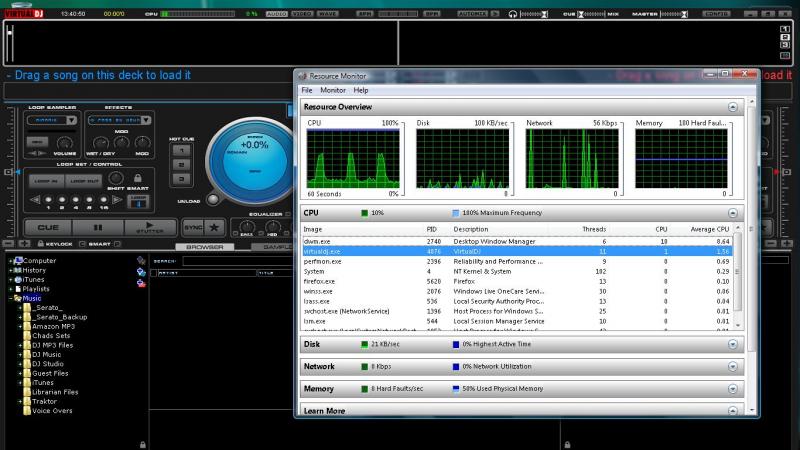Select waveform zoom level 1
Viewport: 800px width, 450px height.
[x=785, y=30]
